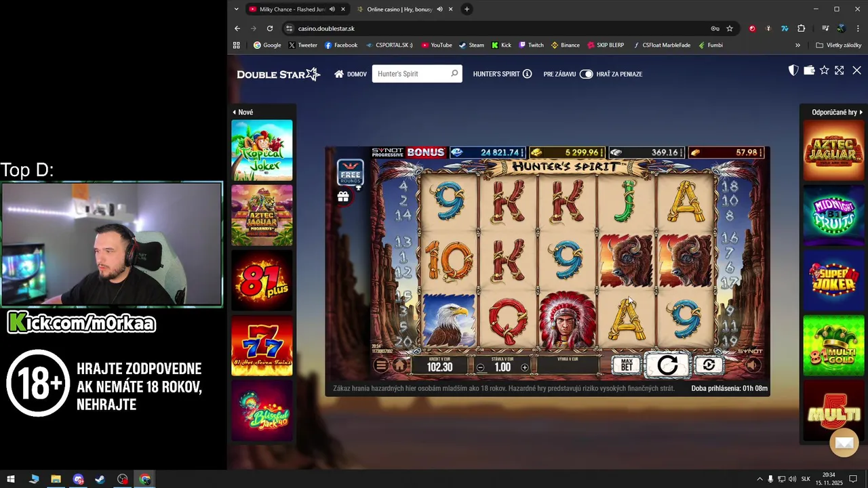The width and height of the screenshot is (868, 488).
Task: Enable autoplay with the autospin icon
Action: 709,365
